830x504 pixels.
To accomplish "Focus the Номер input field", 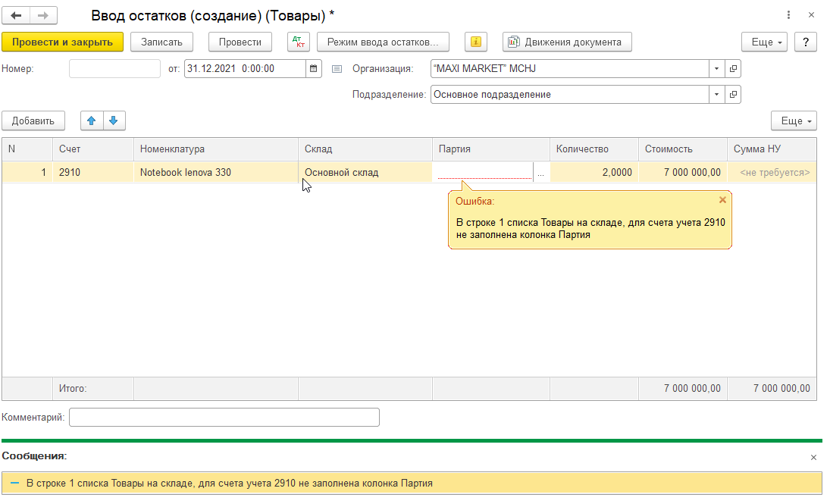I will pos(114,68).
